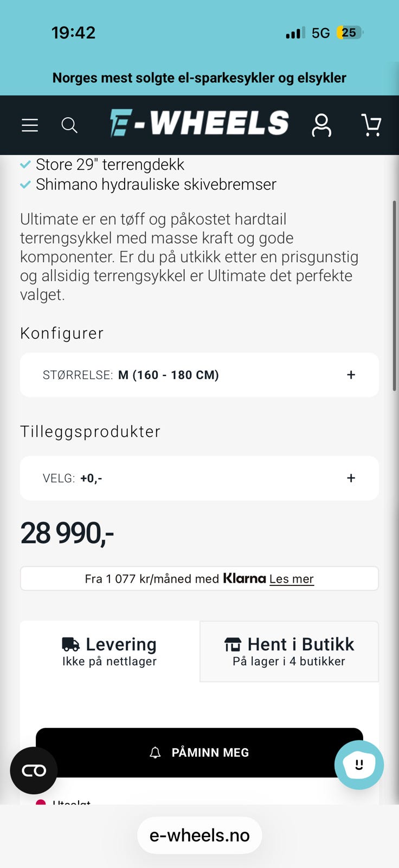Click the page scrollbar on right edge

click(x=394, y=296)
